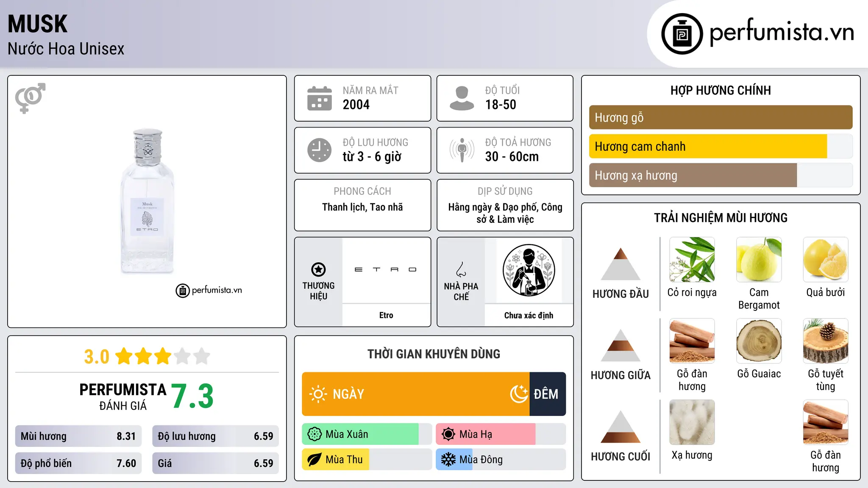The height and width of the screenshot is (488, 868).
Task: Click the moon icon next to Đêm
Action: tap(519, 394)
